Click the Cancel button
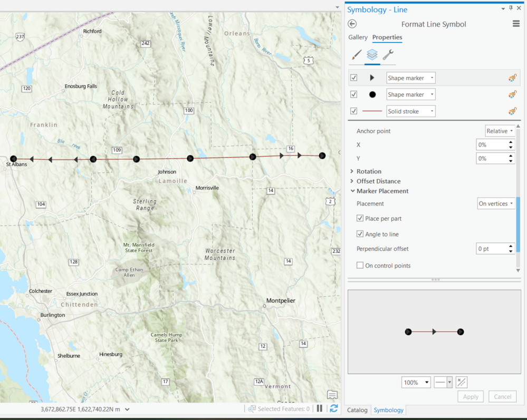 coord(502,396)
